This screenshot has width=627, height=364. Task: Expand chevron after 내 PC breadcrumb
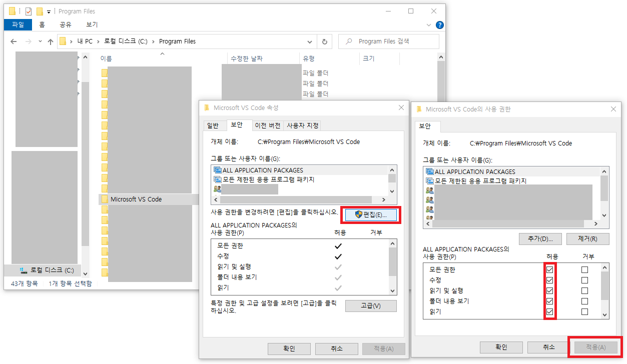pos(99,41)
